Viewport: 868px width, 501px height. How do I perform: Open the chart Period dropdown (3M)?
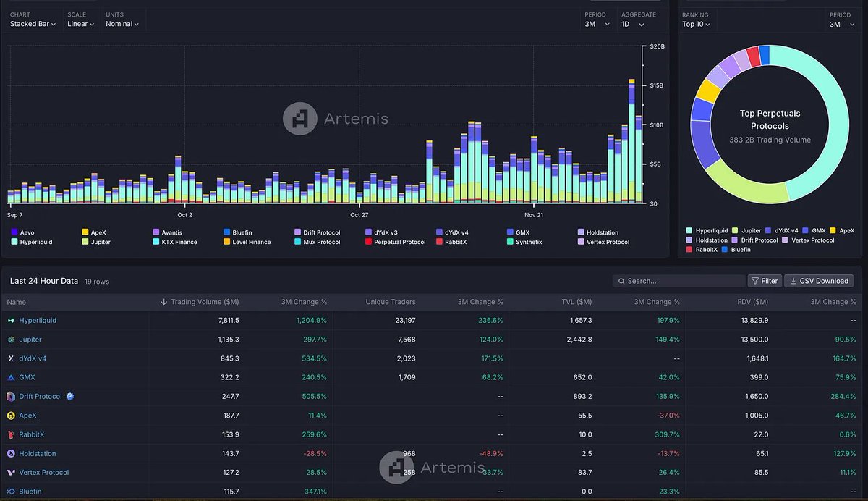point(597,24)
